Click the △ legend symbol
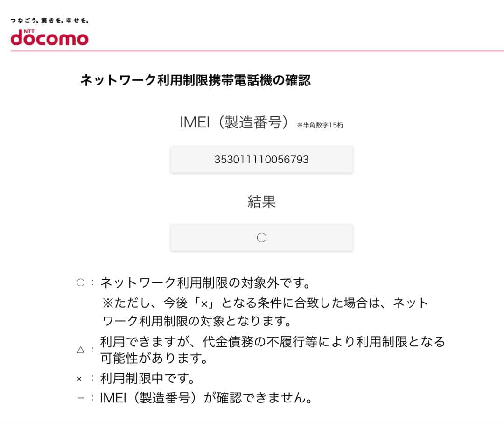504x423 pixels. point(81,350)
